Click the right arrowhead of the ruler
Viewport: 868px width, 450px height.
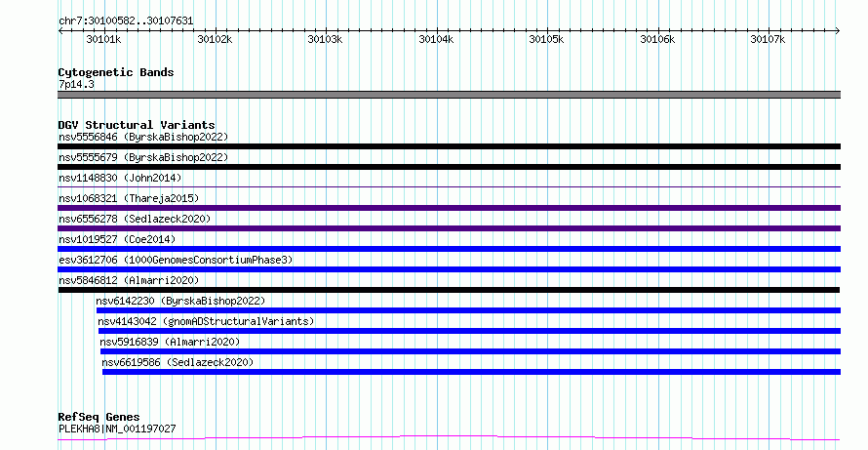[x=838, y=31]
